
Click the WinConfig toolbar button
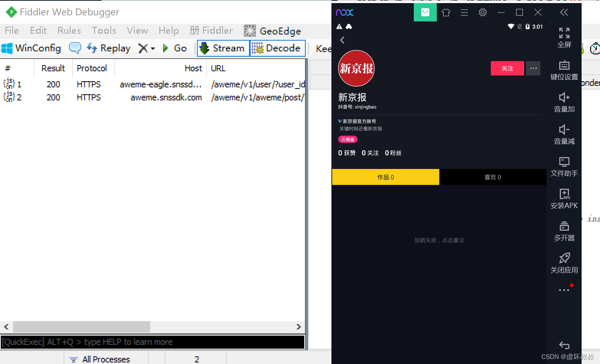tap(31, 48)
